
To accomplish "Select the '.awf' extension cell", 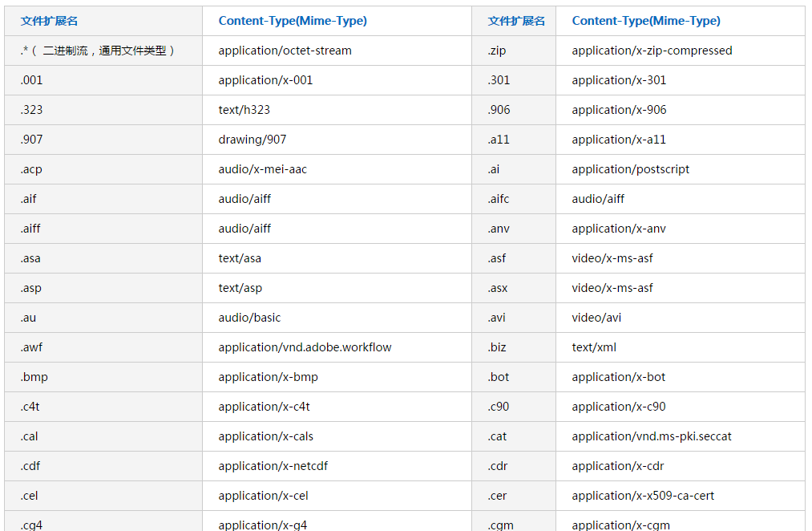I will pos(103,347).
